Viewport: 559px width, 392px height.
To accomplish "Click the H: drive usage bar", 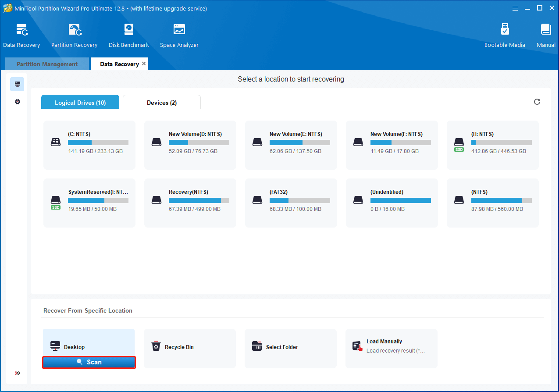I will [502, 143].
